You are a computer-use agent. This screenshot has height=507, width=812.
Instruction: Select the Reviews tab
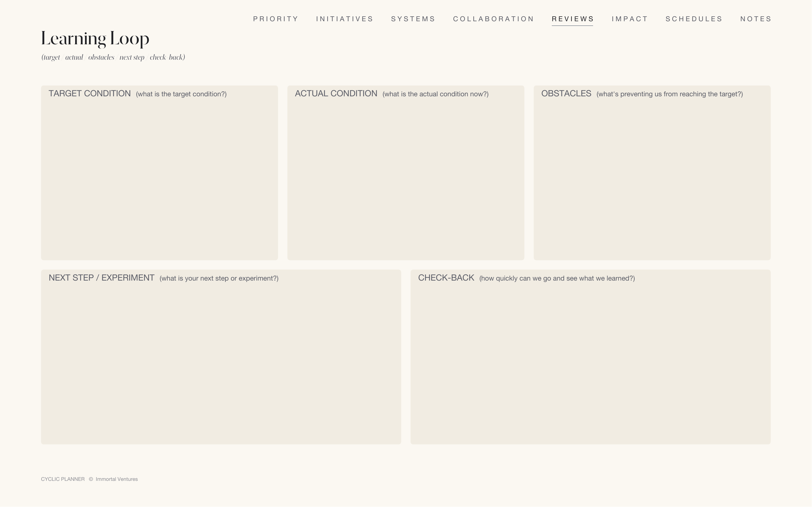pyautogui.click(x=572, y=19)
